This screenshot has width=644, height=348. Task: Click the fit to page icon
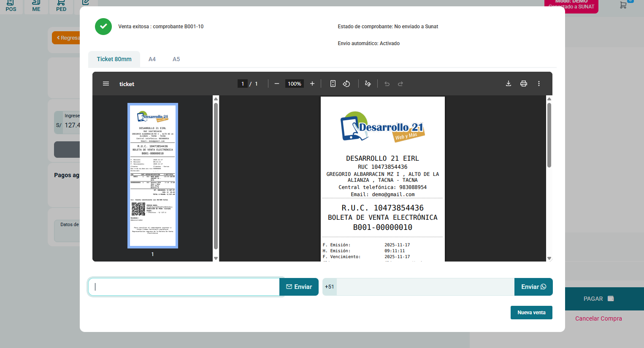pos(333,84)
